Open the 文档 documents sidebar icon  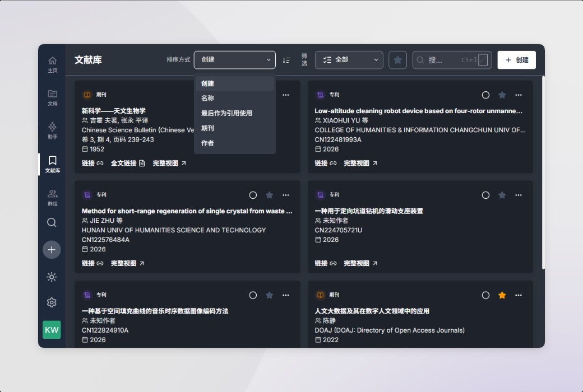53,98
